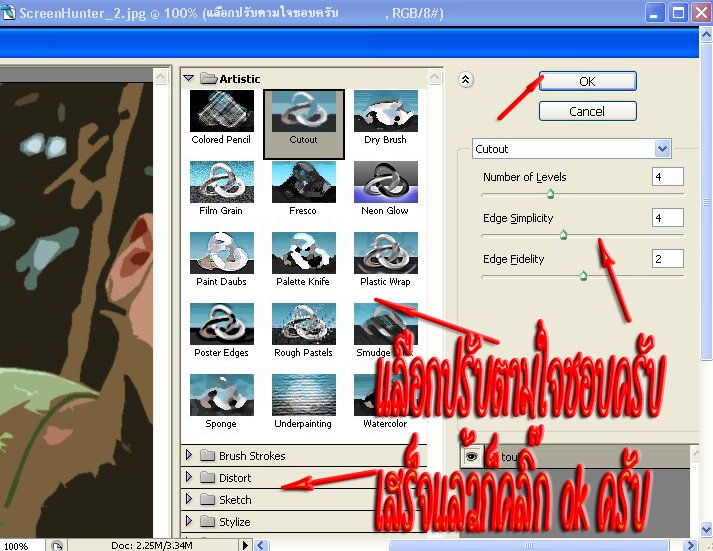Image resolution: width=713 pixels, height=551 pixels.
Task: Collapse the Artistic filter folder
Action: click(x=188, y=78)
